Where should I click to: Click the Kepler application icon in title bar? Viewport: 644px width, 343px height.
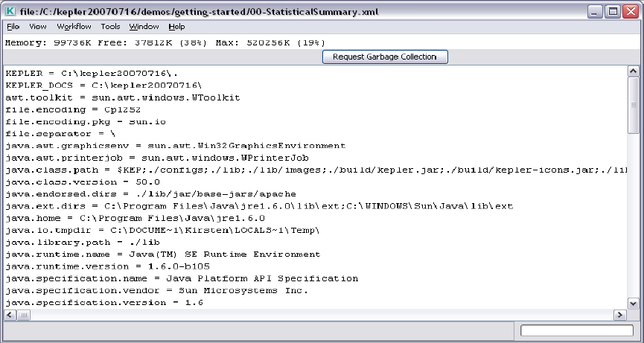tap(10, 11)
